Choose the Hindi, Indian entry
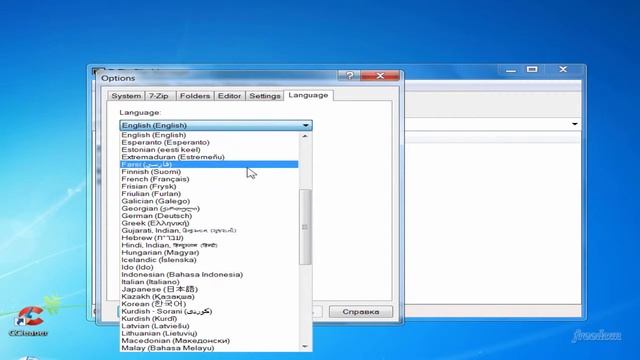Image resolution: width=640 pixels, height=360 pixels. 209,245
